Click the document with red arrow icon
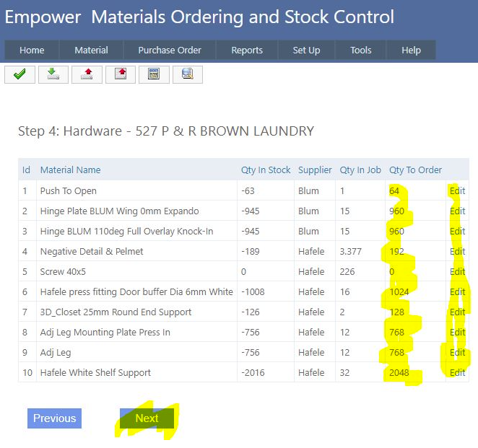 (x=121, y=74)
